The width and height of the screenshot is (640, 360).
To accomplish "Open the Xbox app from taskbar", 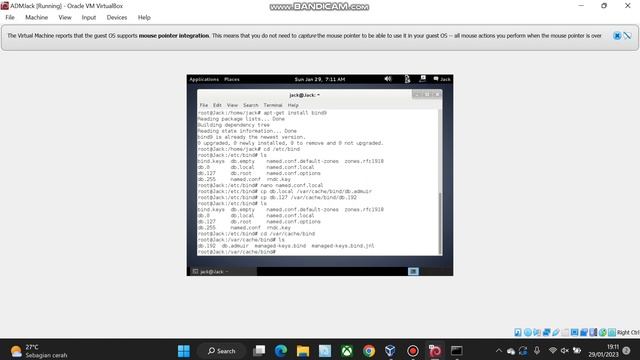I will (x=347, y=351).
